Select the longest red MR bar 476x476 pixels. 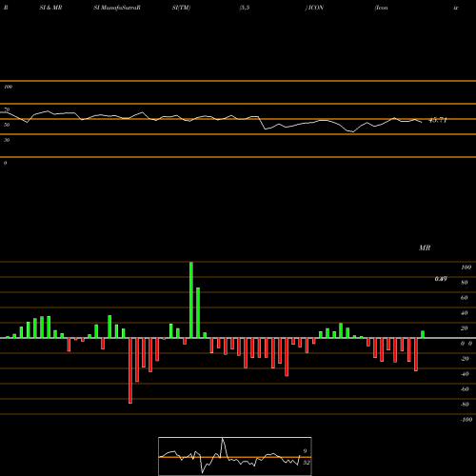coord(130,370)
